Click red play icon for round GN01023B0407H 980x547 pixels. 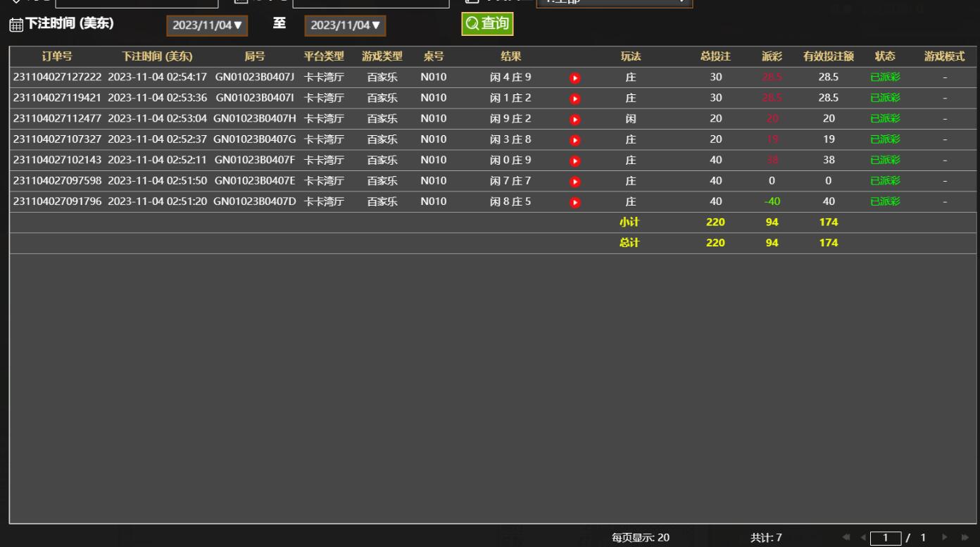(575, 120)
